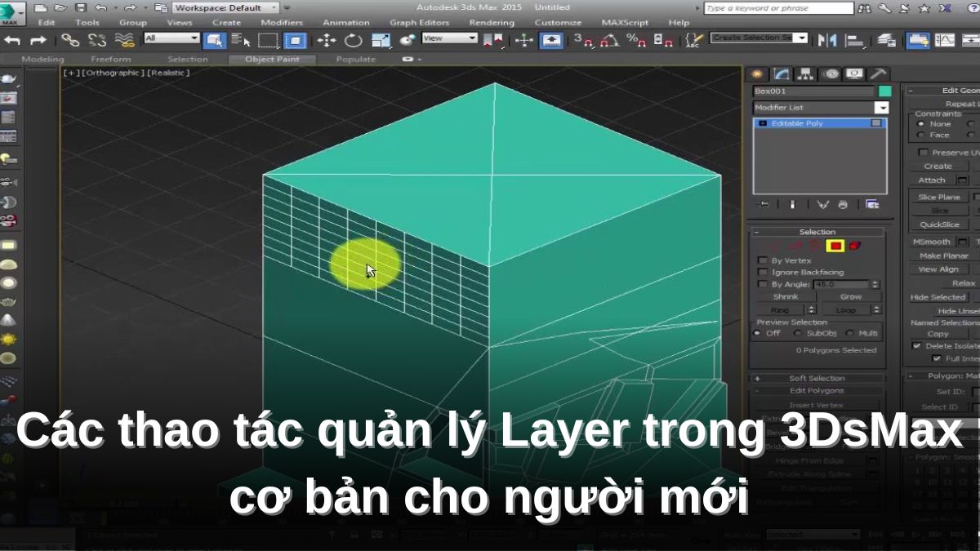Click the Shrink button
Viewport: 980px width, 551px height.
pos(786,297)
